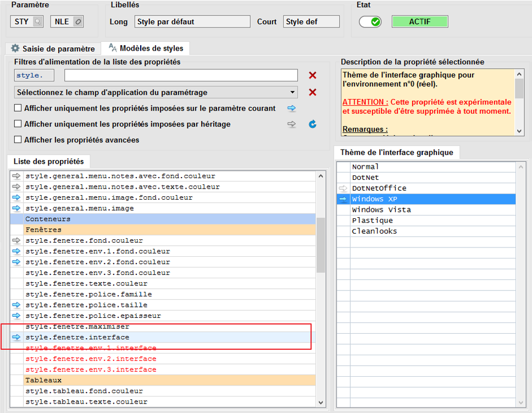Click the properties list down scroll arrow

[x=320, y=403]
